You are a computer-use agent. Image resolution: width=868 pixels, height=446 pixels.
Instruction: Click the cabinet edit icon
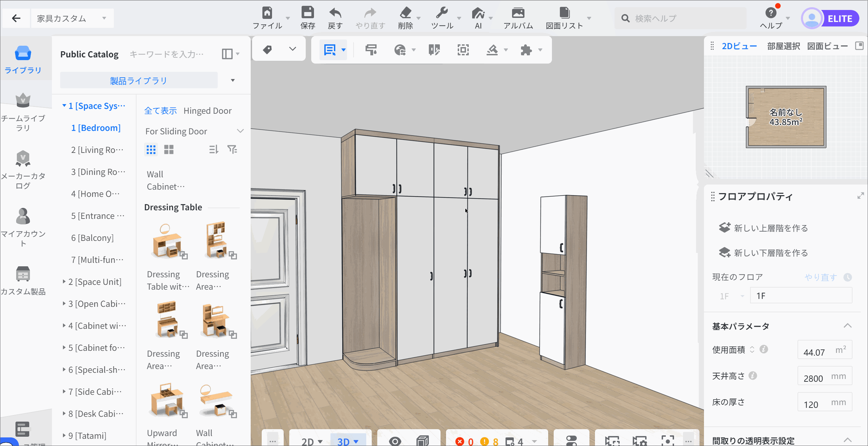[x=434, y=50]
